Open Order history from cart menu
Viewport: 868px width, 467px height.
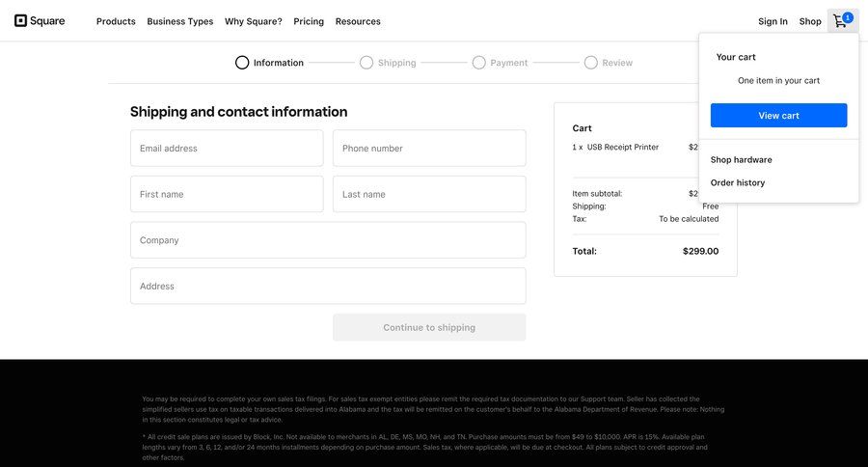(x=738, y=183)
